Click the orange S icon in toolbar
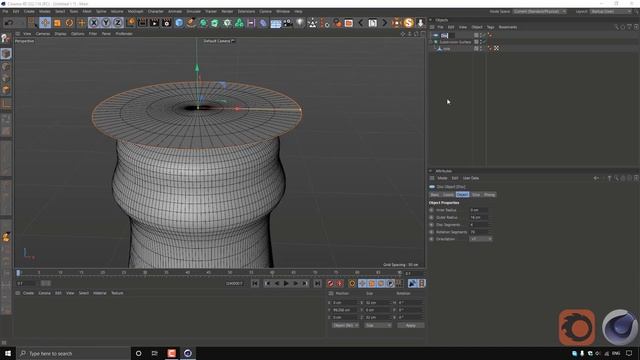The width and height of the screenshot is (640, 360). (x=409, y=23)
